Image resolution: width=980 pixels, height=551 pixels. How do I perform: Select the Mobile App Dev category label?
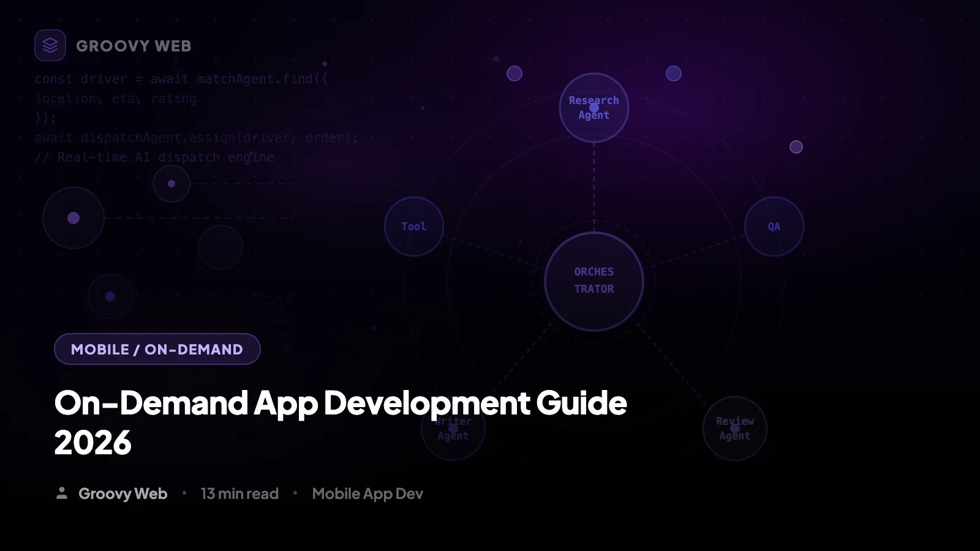pyautogui.click(x=367, y=493)
